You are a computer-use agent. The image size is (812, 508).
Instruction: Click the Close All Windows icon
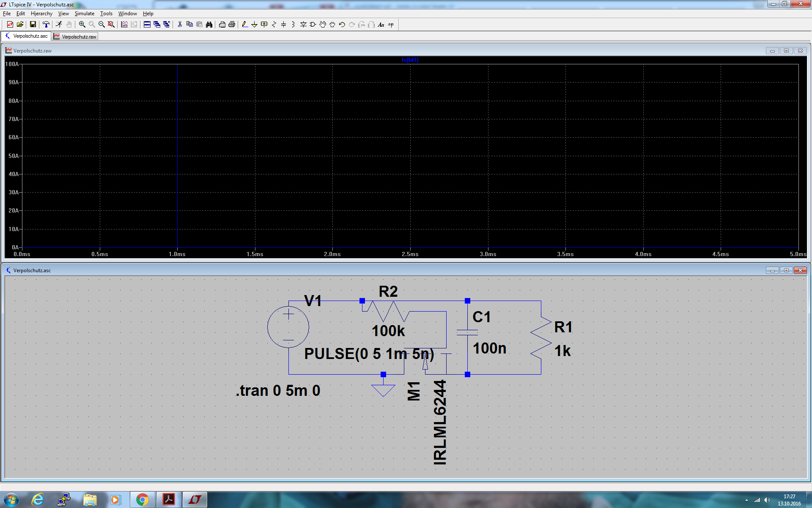167,25
